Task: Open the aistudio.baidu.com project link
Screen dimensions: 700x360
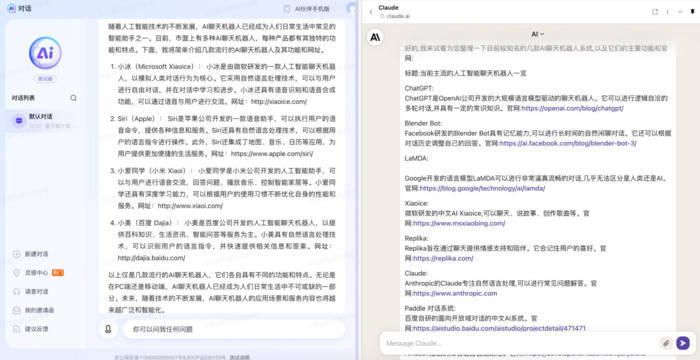Action: 499,328
